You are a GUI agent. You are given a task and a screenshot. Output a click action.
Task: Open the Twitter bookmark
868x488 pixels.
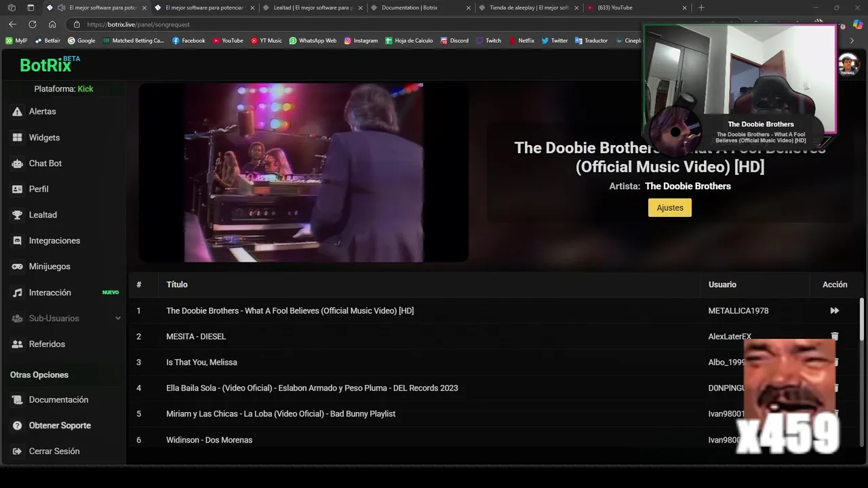pos(554,41)
